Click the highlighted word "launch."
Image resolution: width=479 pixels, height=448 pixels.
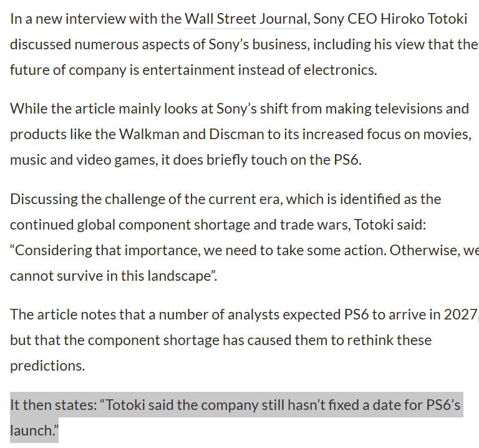point(34,431)
